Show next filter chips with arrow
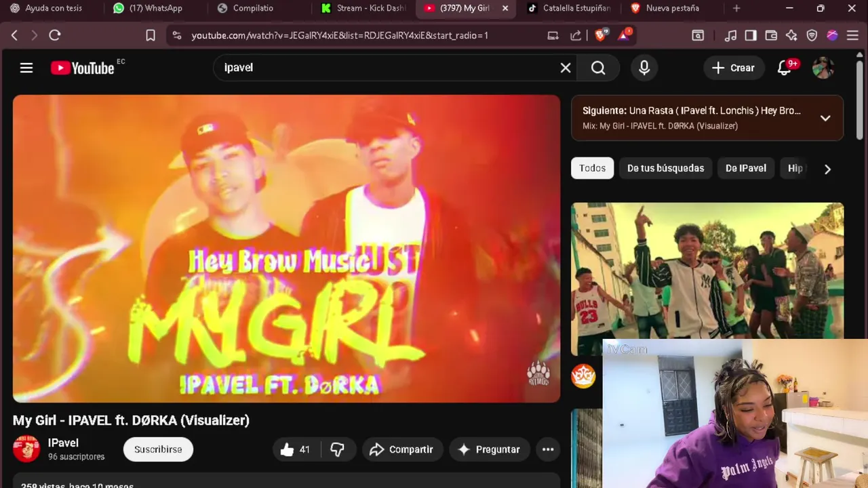This screenshot has height=488, width=868. tap(827, 169)
